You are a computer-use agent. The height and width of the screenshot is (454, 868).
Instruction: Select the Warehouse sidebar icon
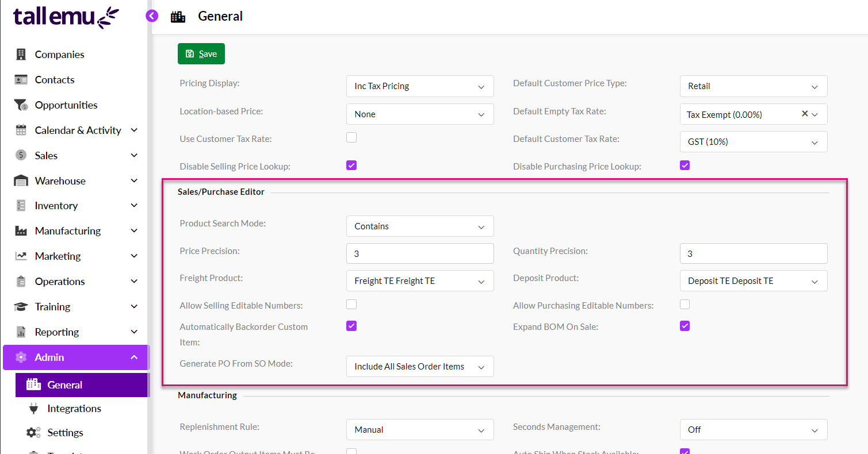21,180
